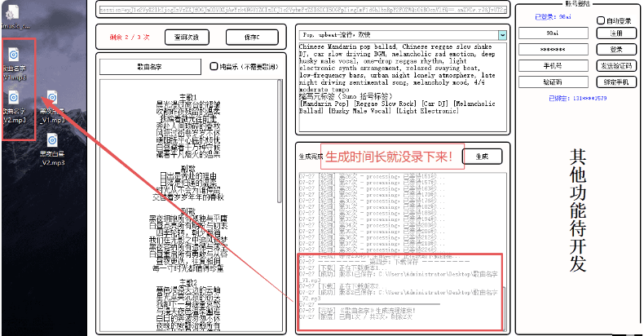Click the 主歌2 heading in lyrics
644x336 pixels.
(188, 283)
